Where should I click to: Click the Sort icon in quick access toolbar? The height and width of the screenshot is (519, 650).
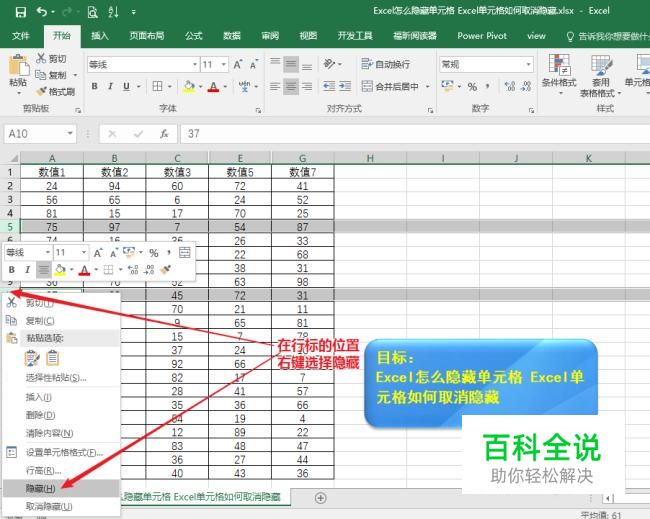point(113,12)
